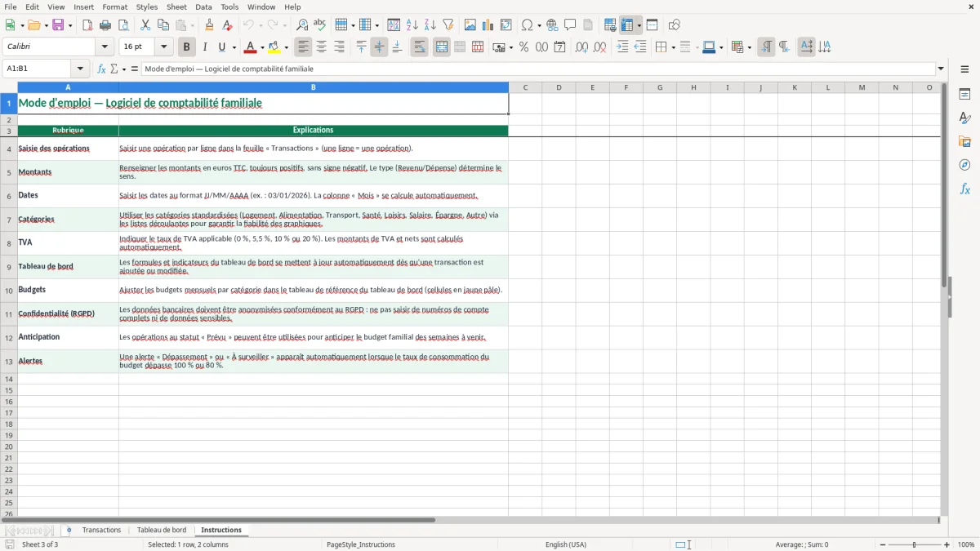Increase the indent
This screenshot has width=980, height=551.
tap(622, 47)
